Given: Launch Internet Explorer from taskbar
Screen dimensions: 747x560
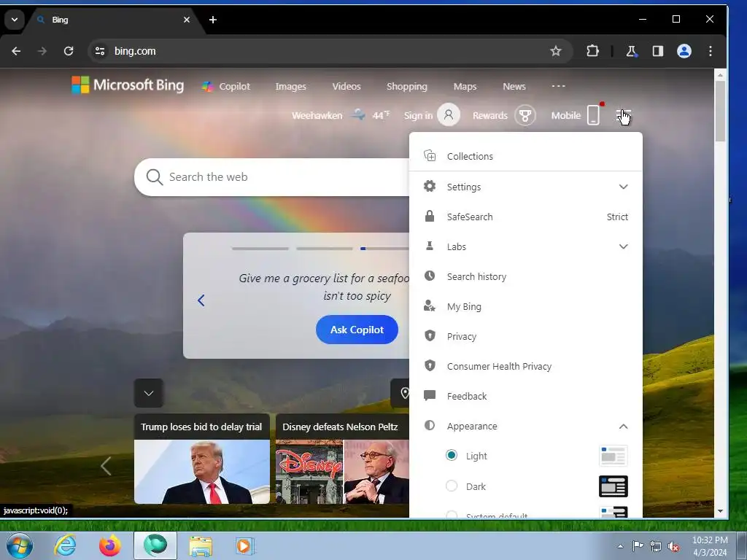Looking at the screenshot, I should [x=65, y=545].
